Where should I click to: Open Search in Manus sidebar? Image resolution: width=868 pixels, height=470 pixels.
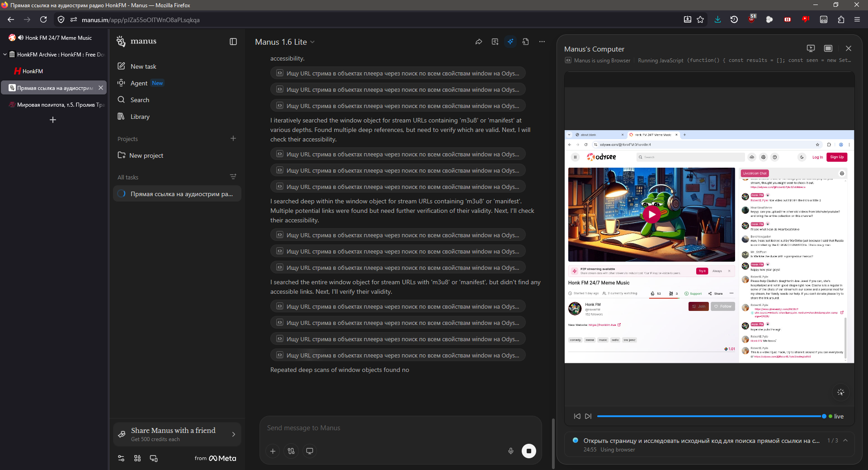(177, 100)
